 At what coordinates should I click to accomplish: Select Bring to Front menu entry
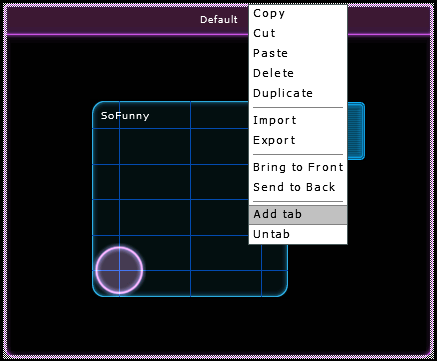tap(298, 167)
